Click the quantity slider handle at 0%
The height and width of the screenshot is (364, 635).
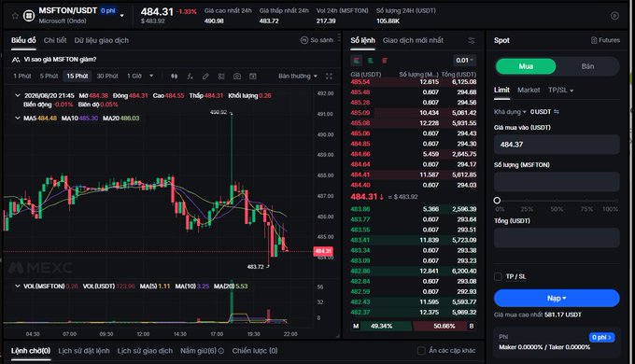tap(497, 201)
